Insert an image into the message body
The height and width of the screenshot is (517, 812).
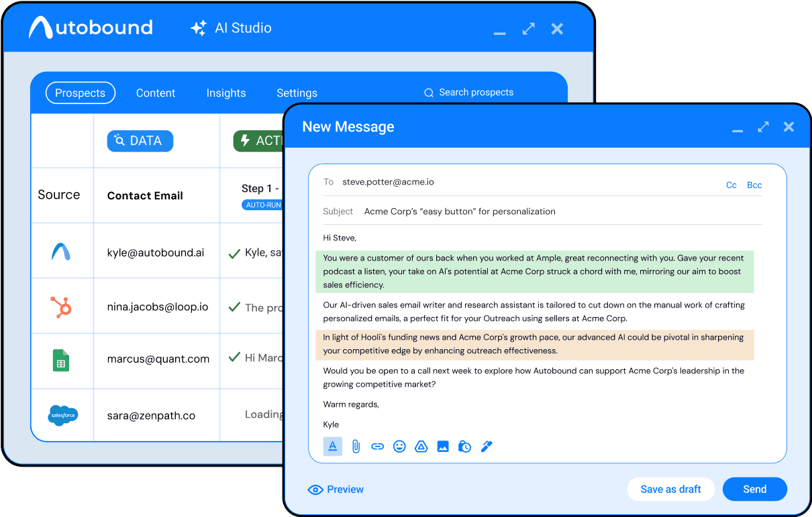click(443, 446)
